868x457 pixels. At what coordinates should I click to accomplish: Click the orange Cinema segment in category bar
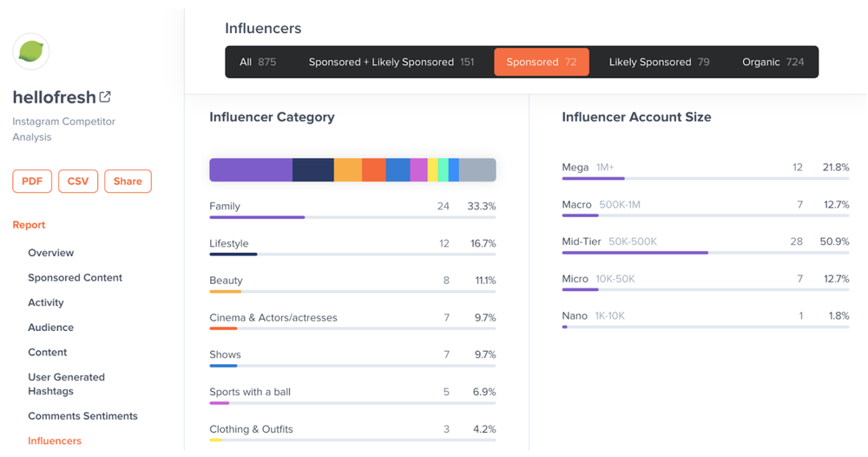373,170
